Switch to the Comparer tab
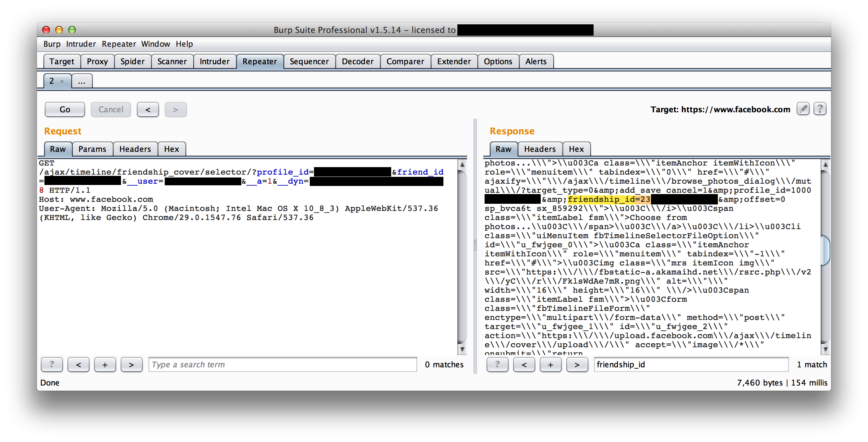 (x=405, y=61)
